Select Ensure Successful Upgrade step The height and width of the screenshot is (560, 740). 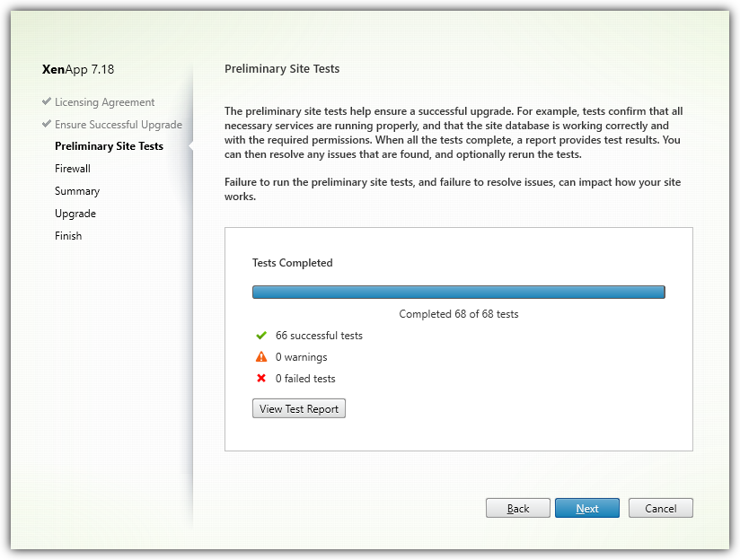click(118, 125)
